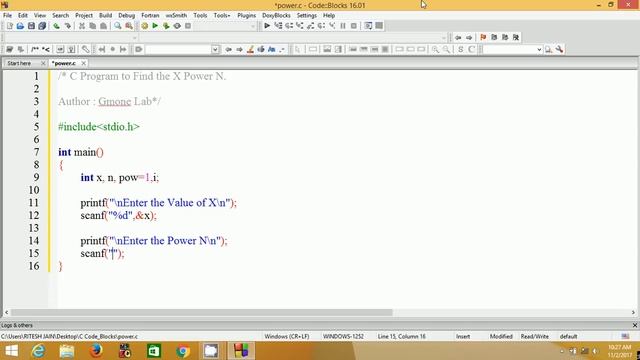Image resolution: width=640 pixels, height=360 pixels.
Task: Click the Save all files icon
Action: point(42,26)
